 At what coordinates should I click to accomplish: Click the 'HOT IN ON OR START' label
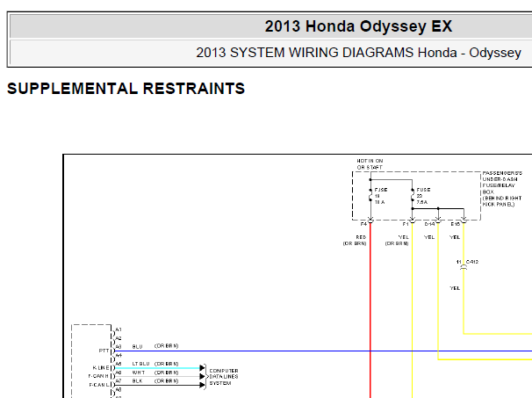(370, 164)
